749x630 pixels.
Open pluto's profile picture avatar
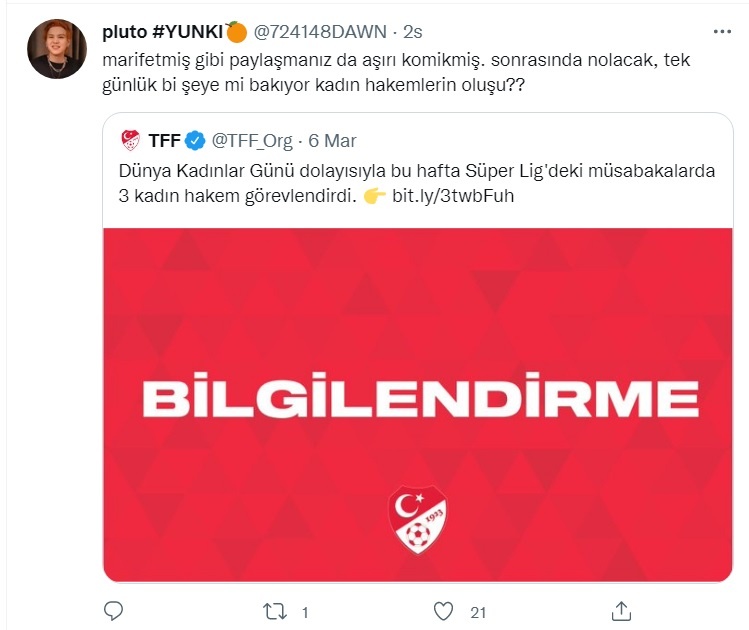pos(57,49)
